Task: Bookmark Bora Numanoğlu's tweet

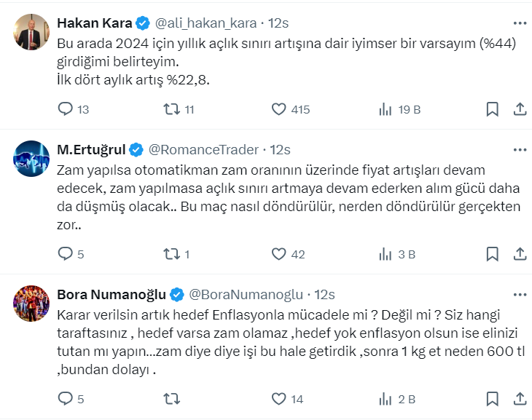Action: point(493,399)
